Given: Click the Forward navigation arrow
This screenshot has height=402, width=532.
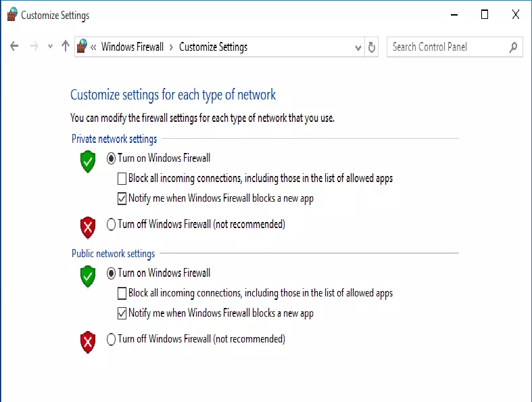Looking at the screenshot, I should pos(34,47).
